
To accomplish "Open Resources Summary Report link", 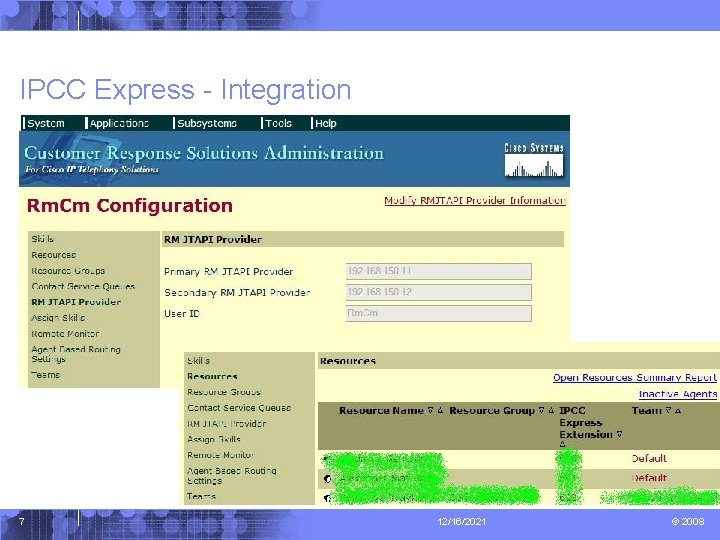I will [x=635, y=377].
